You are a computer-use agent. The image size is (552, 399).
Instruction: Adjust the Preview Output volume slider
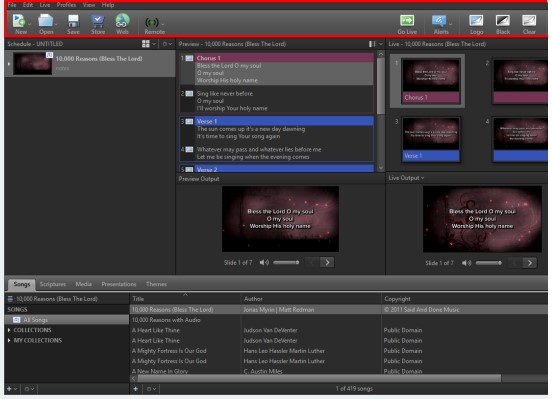pyautogui.click(x=286, y=262)
